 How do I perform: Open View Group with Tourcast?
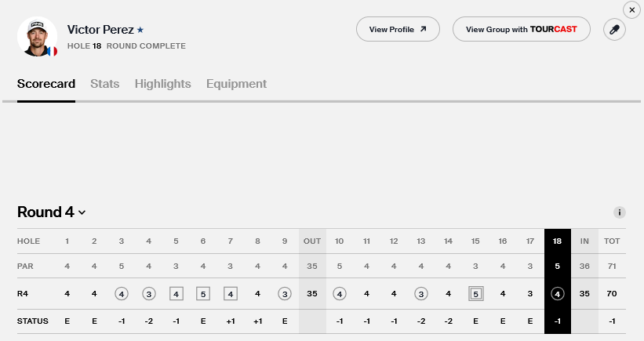click(x=521, y=30)
